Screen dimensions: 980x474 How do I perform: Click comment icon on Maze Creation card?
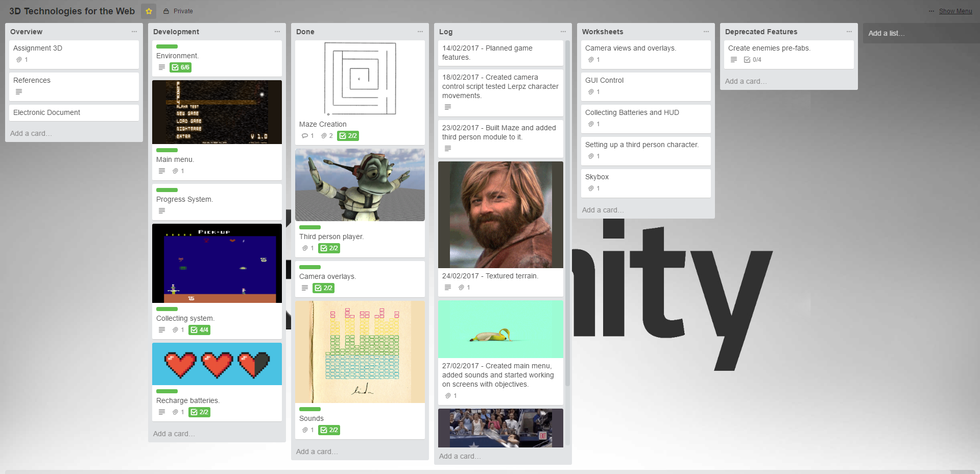coord(305,136)
